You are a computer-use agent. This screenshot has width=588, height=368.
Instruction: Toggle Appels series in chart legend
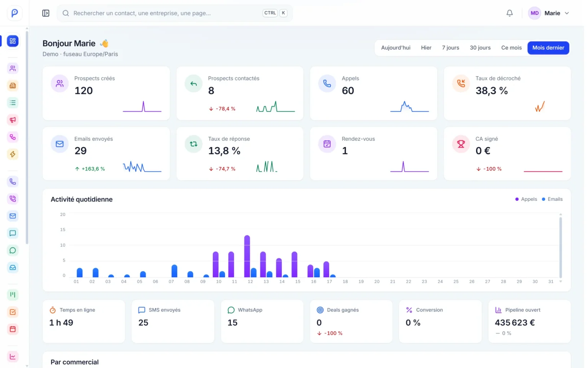pyautogui.click(x=526, y=199)
